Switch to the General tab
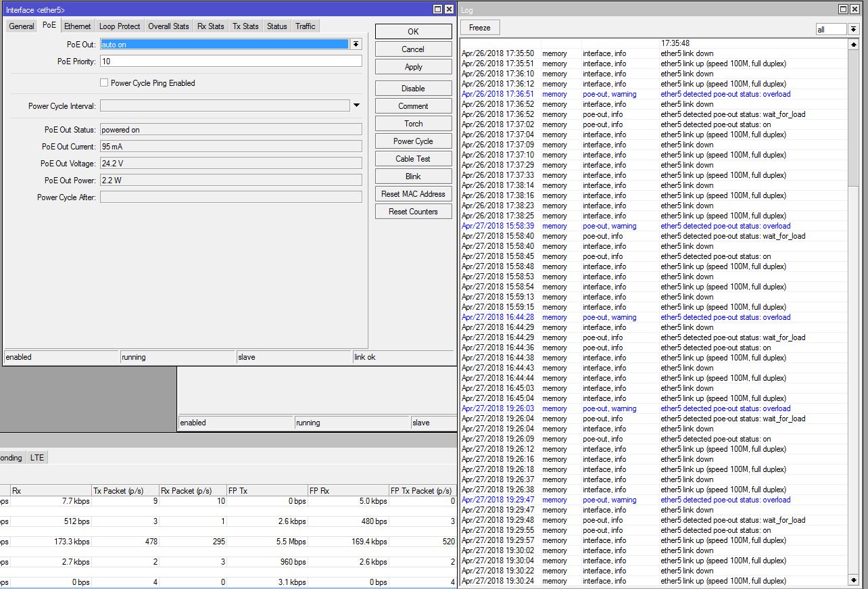The image size is (868, 589). pyautogui.click(x=22, y=26)
